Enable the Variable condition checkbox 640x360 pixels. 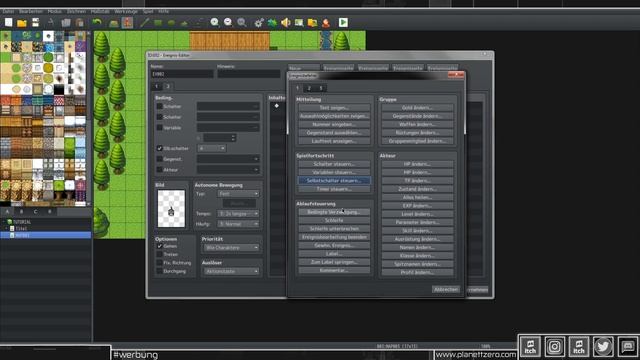[160, 127]
